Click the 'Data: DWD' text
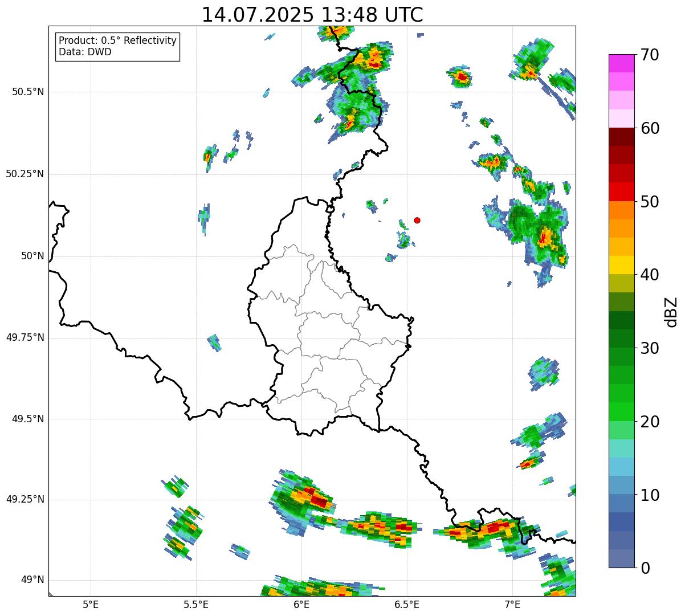 (x=85, y=52)
